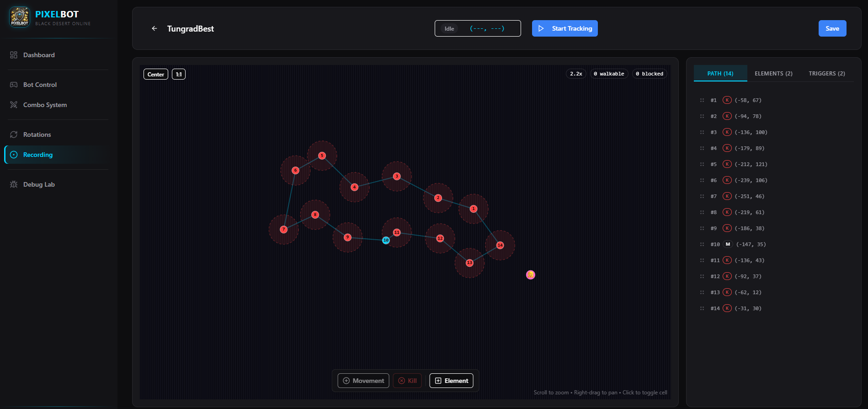Image resolution: width=868 pixels, height=409 pixels.
Task: Click kill node 6 on the map
Action: (x=295, y=170)
